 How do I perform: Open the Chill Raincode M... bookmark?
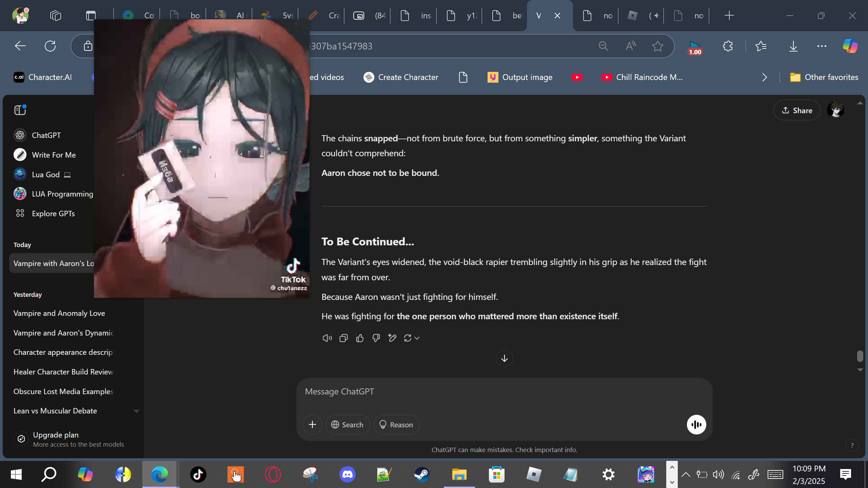point(642,77)
